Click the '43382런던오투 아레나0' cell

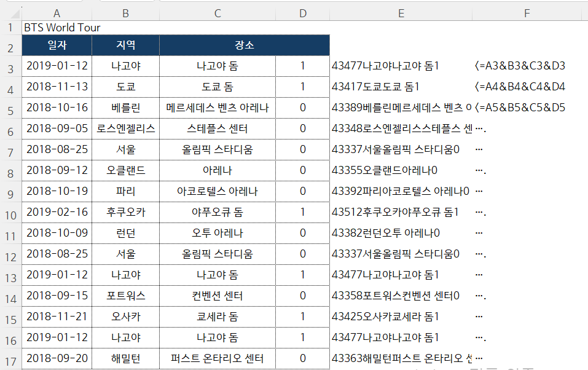coord(401,233)
